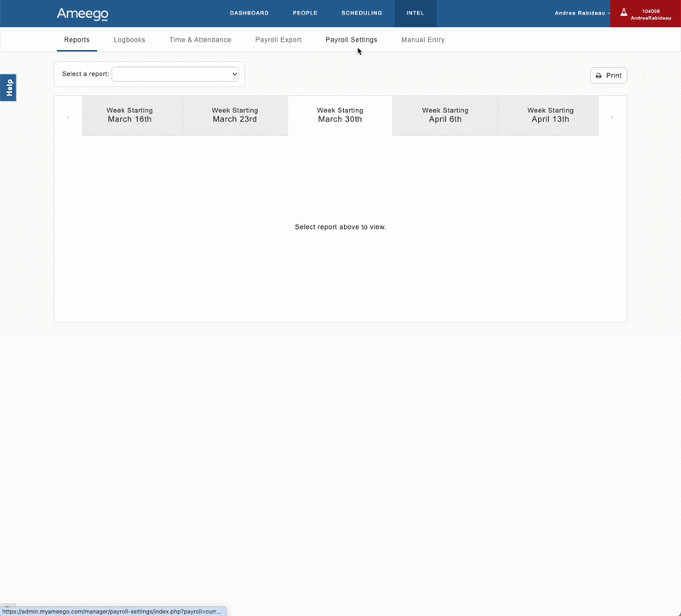The image size is (681, 616).
Task: Open the Time & Attendance tab
Action: [200, 39]
